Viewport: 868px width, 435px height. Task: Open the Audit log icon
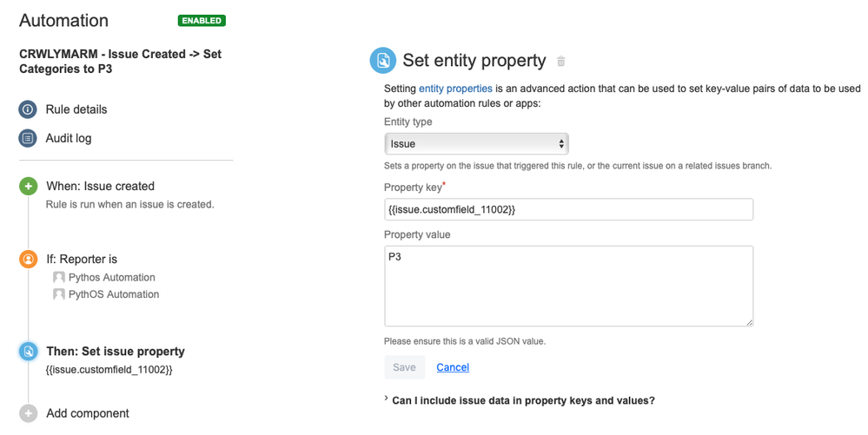click(x=28, y=138)
